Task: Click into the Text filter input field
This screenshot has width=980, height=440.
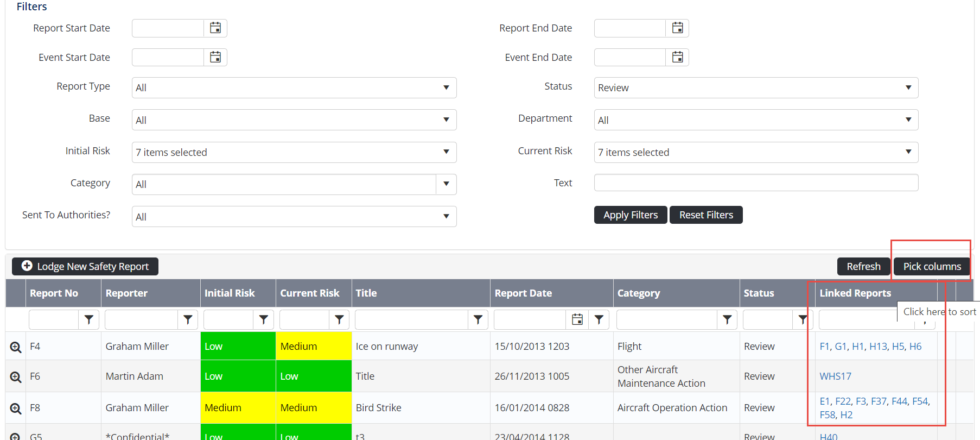Action: coord(755,183)
